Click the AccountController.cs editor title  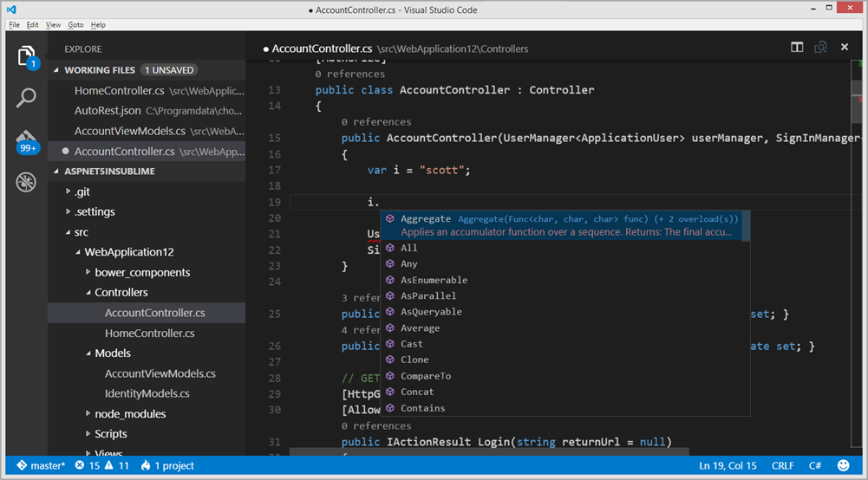(x=322, y=49)
